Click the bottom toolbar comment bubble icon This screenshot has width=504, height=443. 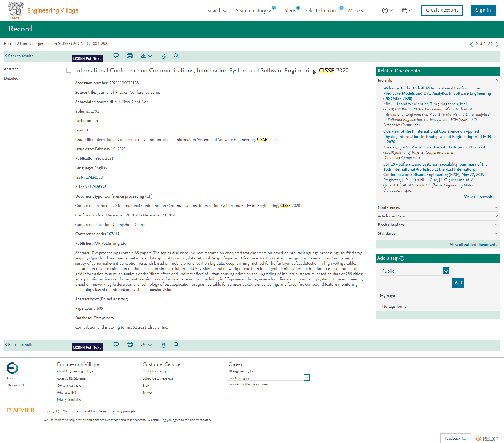pos(116,344)
